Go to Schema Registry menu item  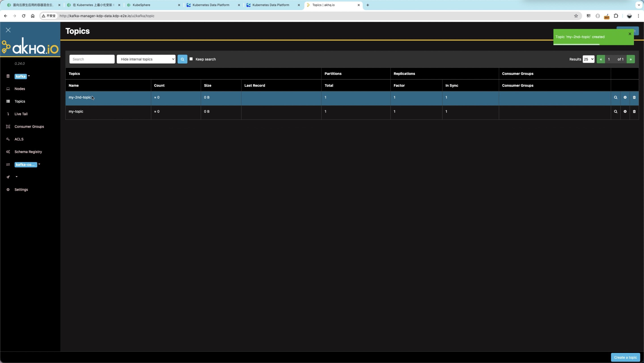coord(28,152)
